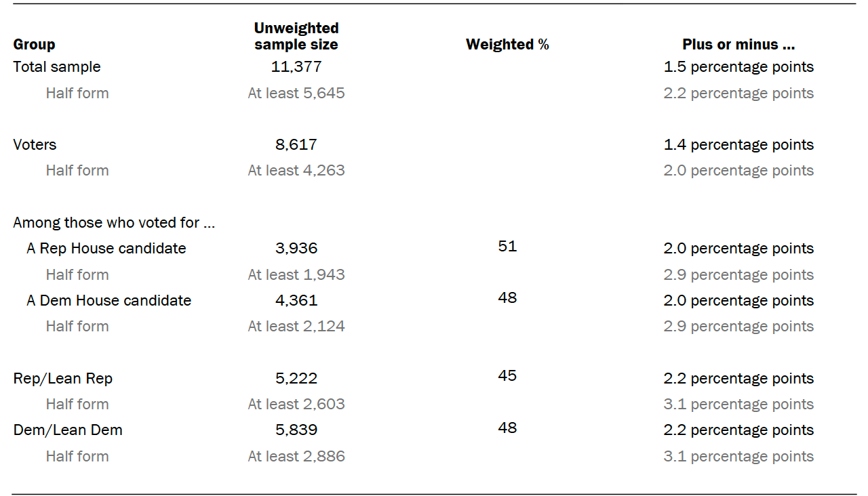The image size is (868, 496).
Task: Click the Unweighted sample size column header
Action: pyautogui.click(x=296, y=37)
